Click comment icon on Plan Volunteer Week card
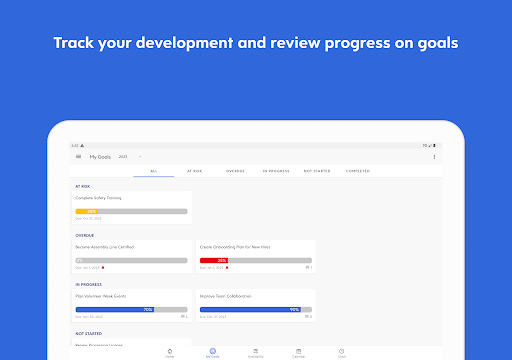Viewport: 512px width, 360px height. tap(183, 316)
